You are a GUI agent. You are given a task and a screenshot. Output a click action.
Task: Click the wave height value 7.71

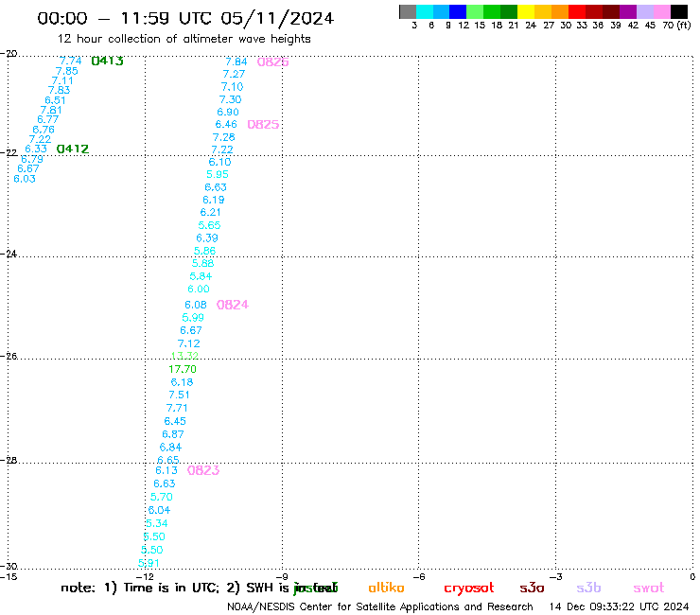point(177,408)
